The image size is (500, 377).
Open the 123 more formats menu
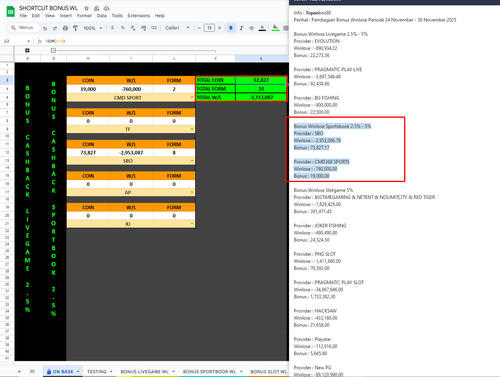point(154,28)
